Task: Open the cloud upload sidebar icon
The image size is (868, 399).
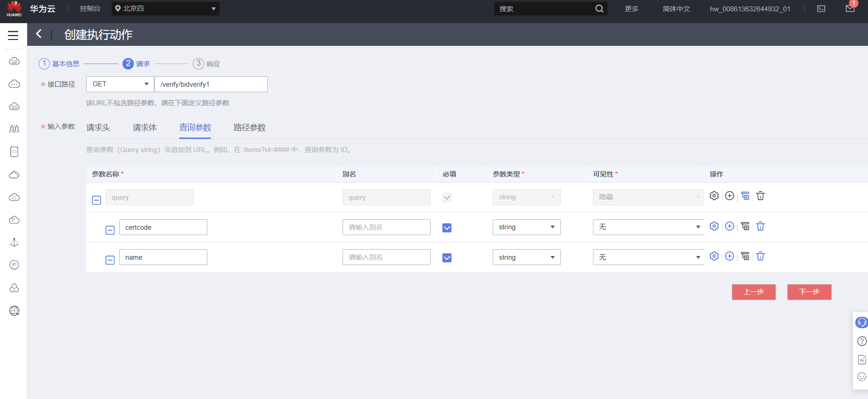Action: click(x=14, y=197)
